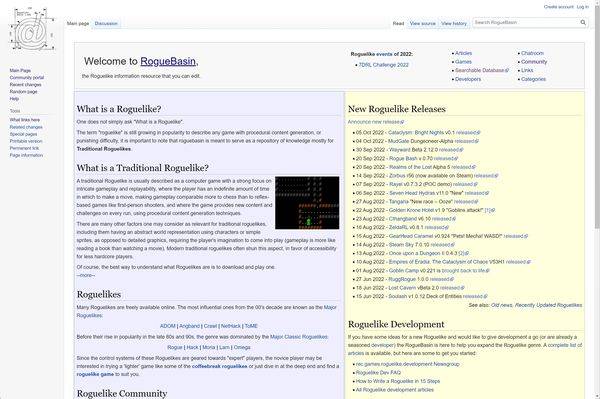Open the Developers link

point(468,79)
